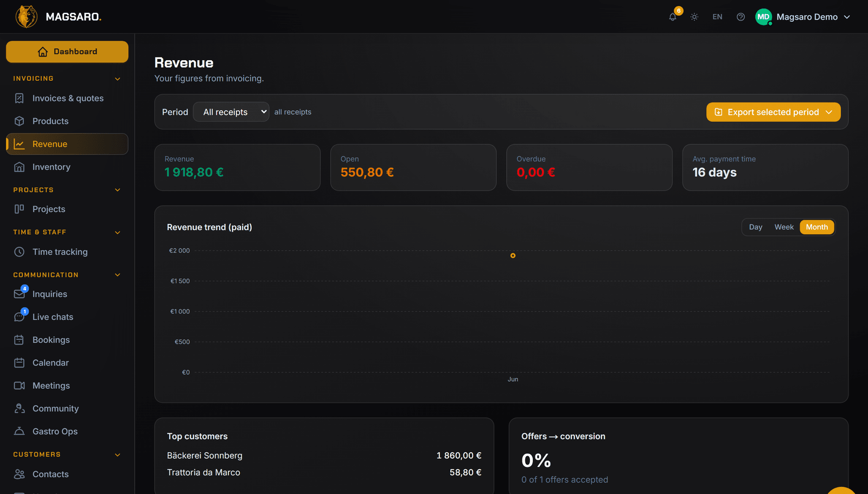Viewport: 868px width, 494px height.
Task: Click the Revenue chart icon
Action: (20, 144)
